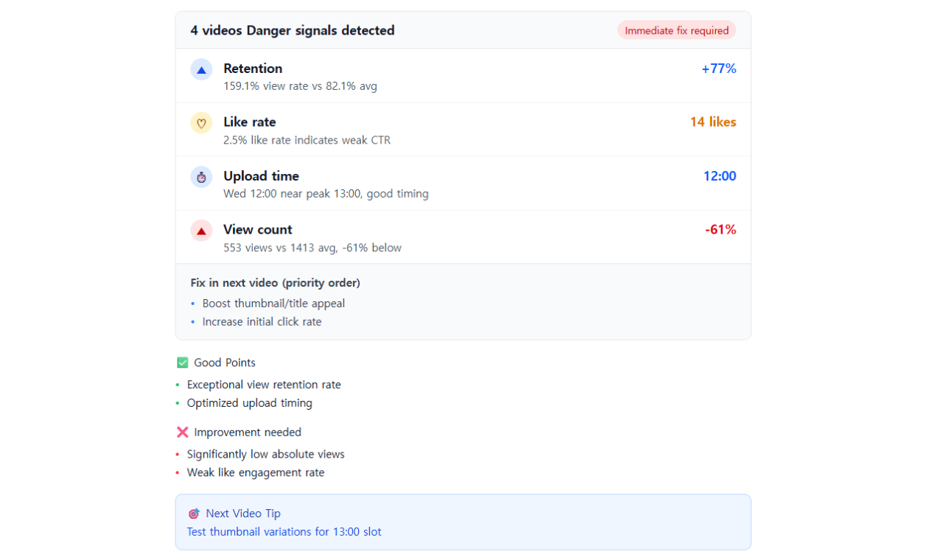This screenshot has width=936, height=560.
Task: Click the green checkmark Good Points icon
Action: pyautogui.click(x=183, y=363)
